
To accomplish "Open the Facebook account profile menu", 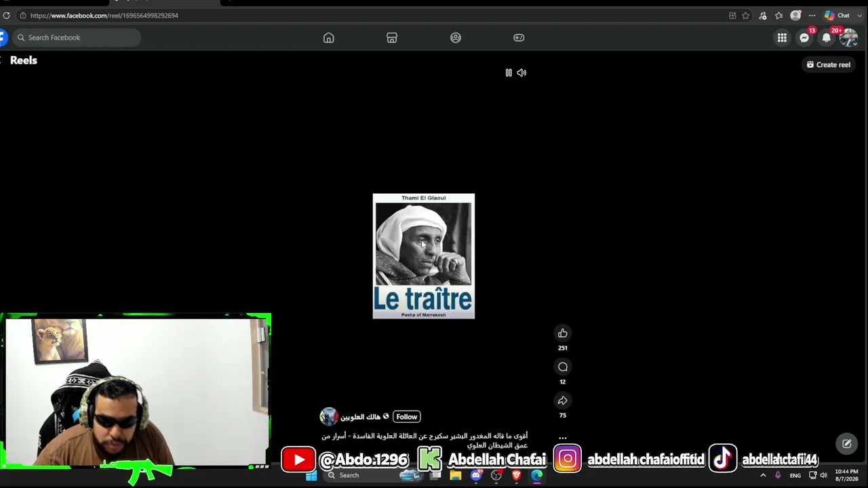I will (848, 38).
